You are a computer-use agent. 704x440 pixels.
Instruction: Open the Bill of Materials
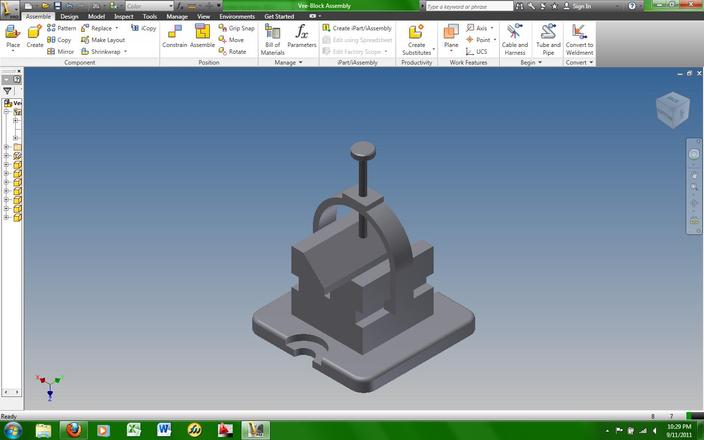click(x=273, y=40)
